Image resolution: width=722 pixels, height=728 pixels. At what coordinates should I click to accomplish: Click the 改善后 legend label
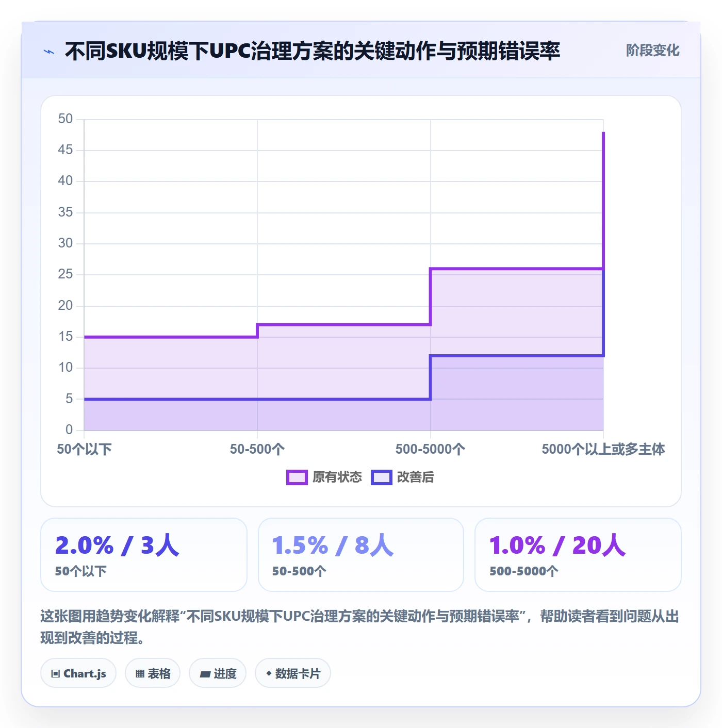tap(416, 477)
